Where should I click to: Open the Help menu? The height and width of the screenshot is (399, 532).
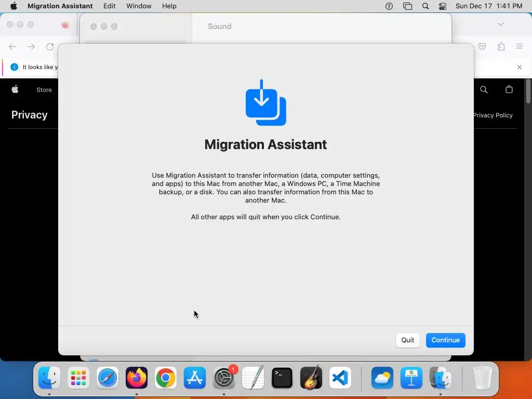pyautogui.click(x=169, y=6)
